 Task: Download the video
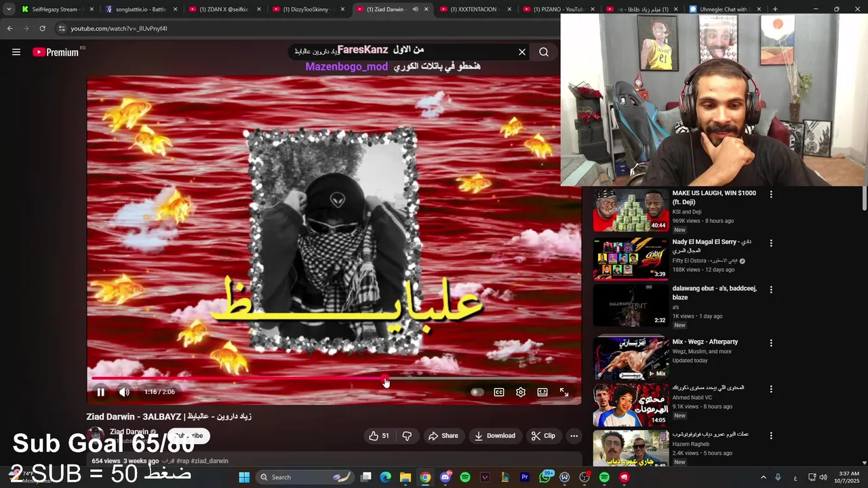(494, 436)
